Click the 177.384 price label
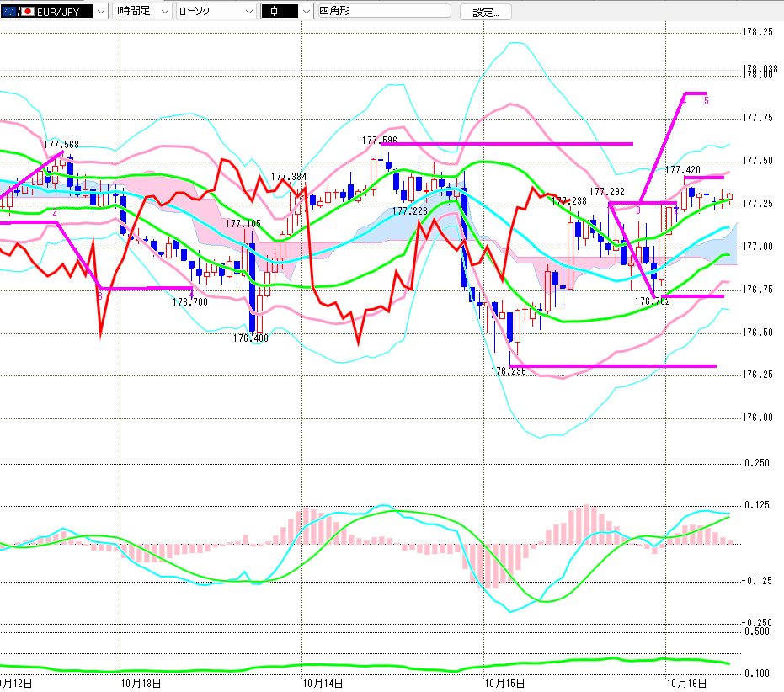The height and width of the screenshot is (692, 784). pos(289,177)
